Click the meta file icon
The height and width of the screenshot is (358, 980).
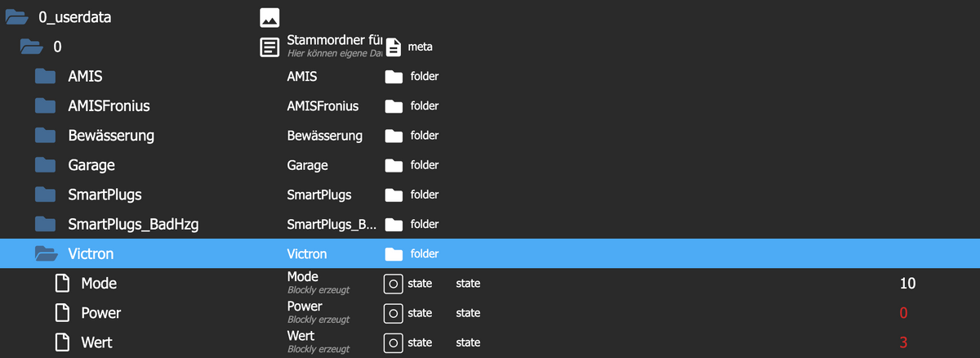394,47
